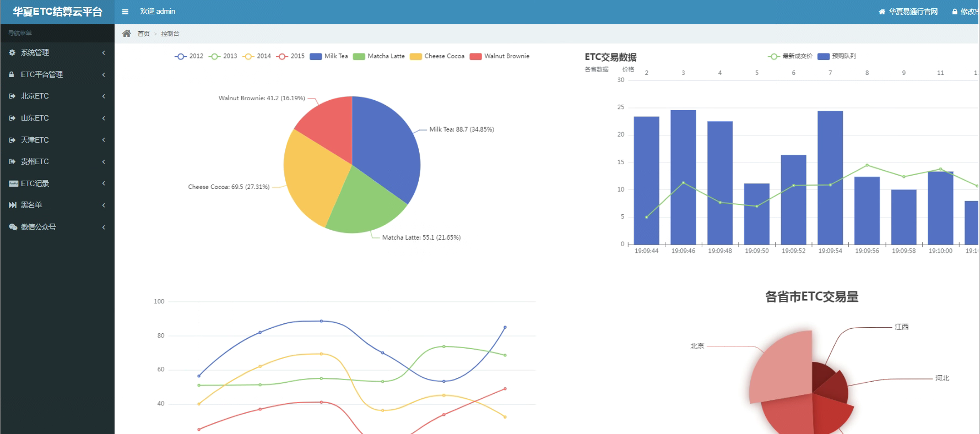Click the 贵州ETC arrow icon
Screen dimensions: 980x434
[x=12, y=161]
